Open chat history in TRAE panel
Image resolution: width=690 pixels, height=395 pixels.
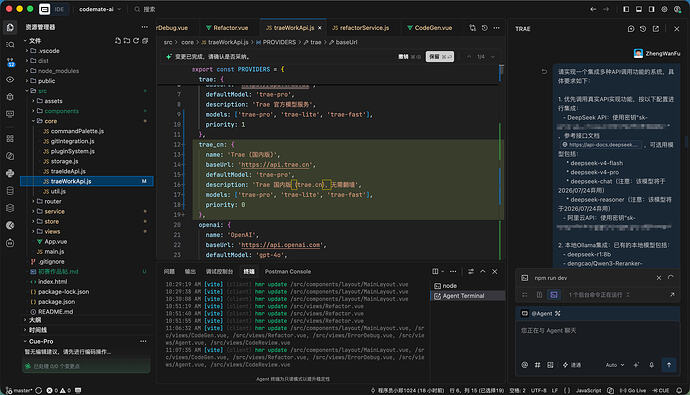[643, 29]
